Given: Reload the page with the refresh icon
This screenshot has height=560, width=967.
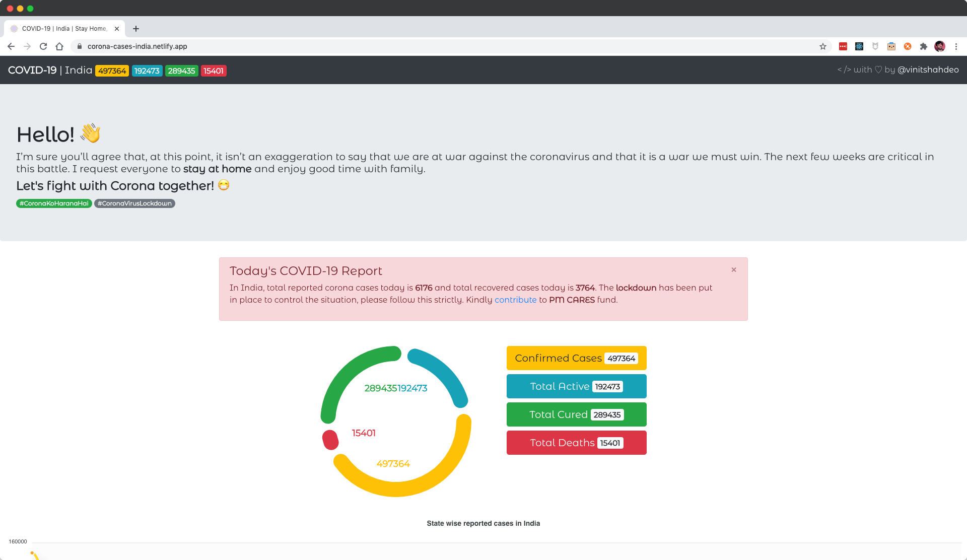Looking at the screenshot, I should (x=43, y=46).
